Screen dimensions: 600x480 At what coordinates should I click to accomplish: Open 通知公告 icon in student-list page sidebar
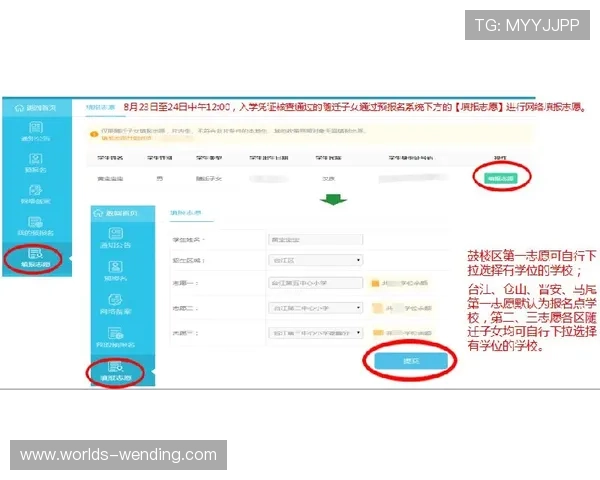36,127
